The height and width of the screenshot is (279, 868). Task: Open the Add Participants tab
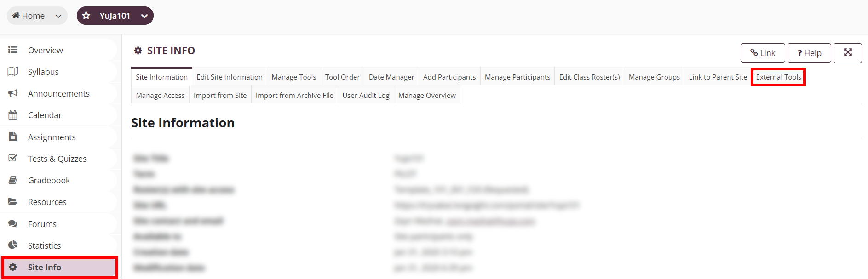click(x=449, y=77)
